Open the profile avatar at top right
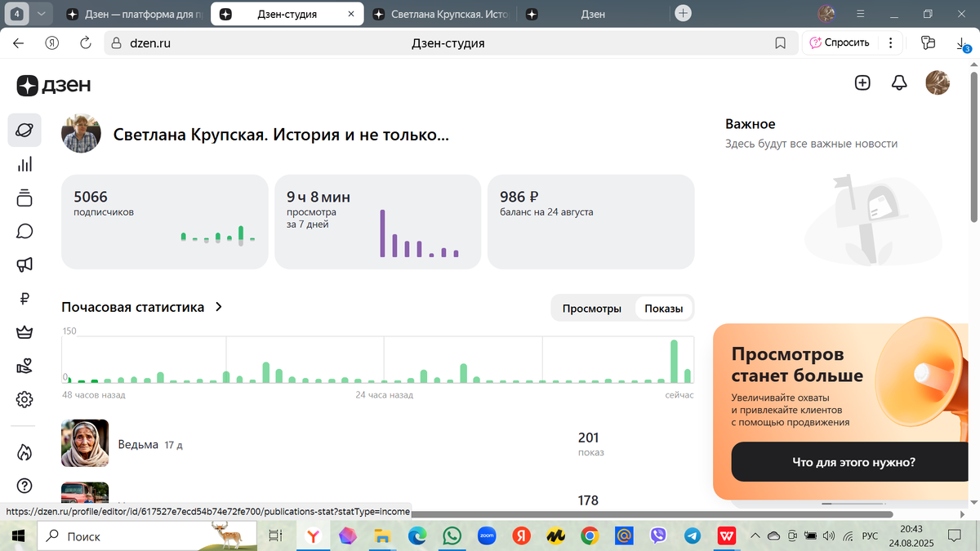The width and height of the screenshot is (980, 551). point(937,82)
